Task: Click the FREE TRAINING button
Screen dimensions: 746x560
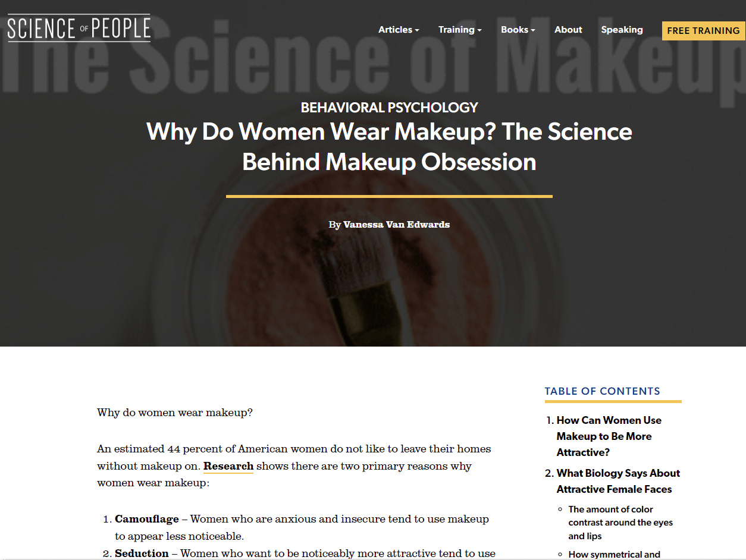Action: (703, 31)
